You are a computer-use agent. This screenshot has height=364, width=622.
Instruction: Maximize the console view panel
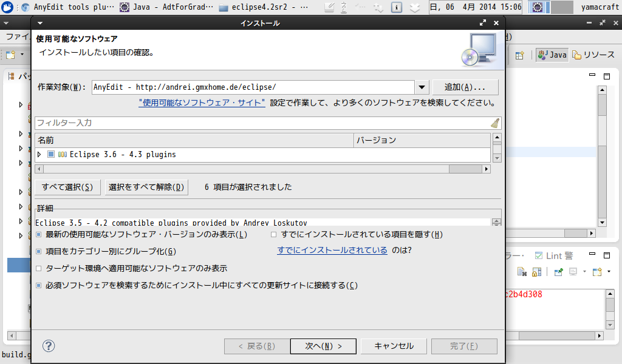coord(607,255)
